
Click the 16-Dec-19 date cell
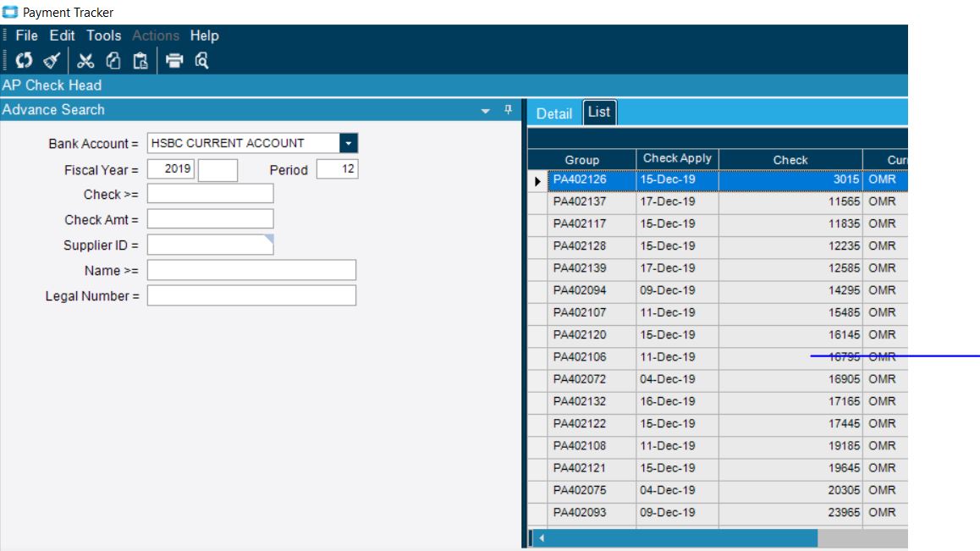point(678,401)
